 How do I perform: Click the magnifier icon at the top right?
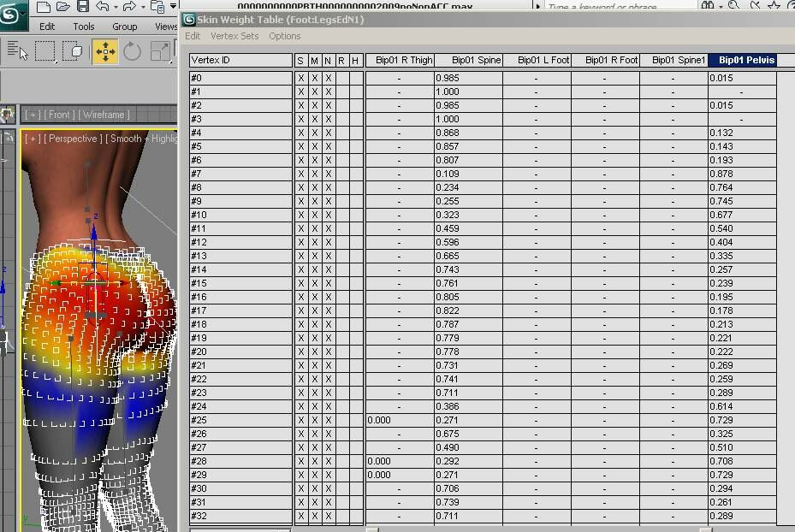click(x=733, y=6)
